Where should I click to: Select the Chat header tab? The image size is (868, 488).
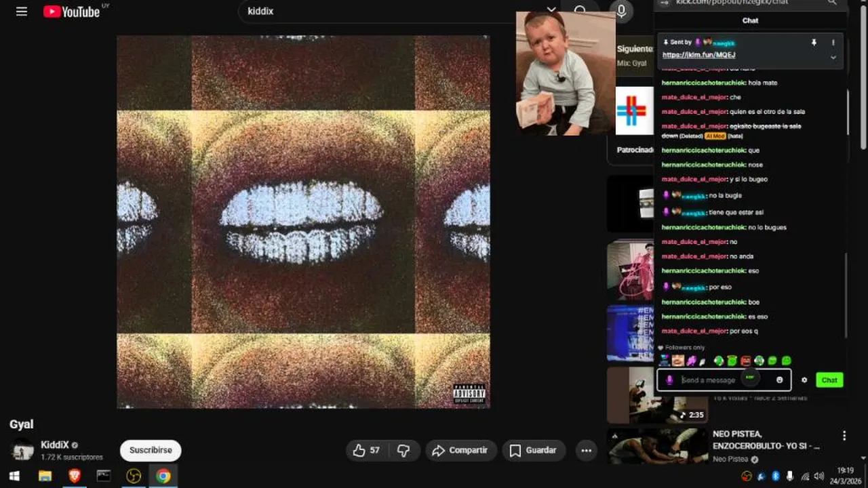pos(750,20)
